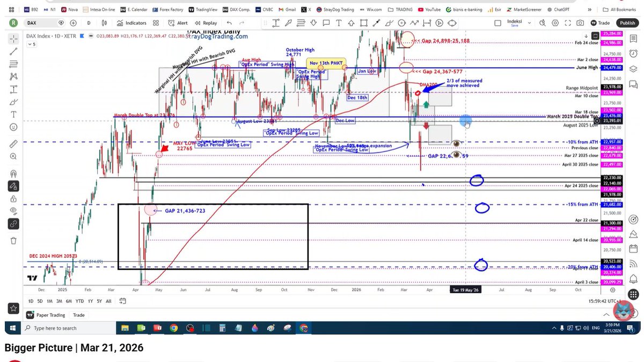Select the 5Y time range
Viewport: 644px width, 362px height.
tap(99, 301)
